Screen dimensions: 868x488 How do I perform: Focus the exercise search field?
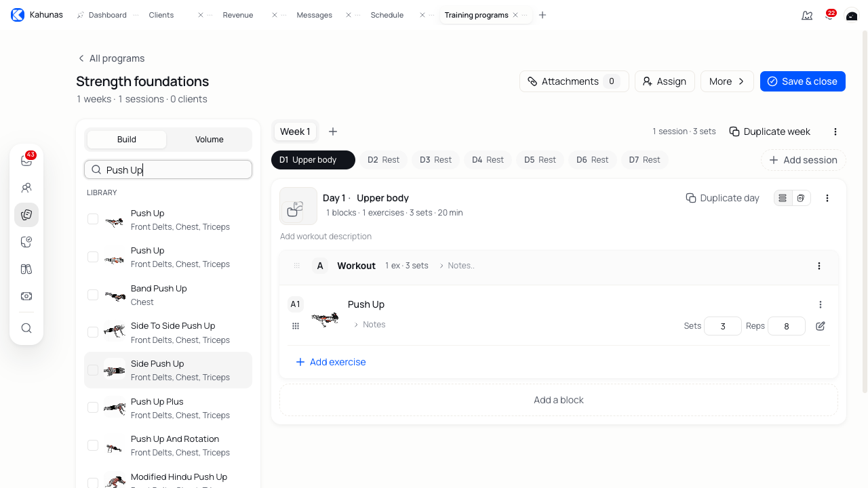click(168, 169)
